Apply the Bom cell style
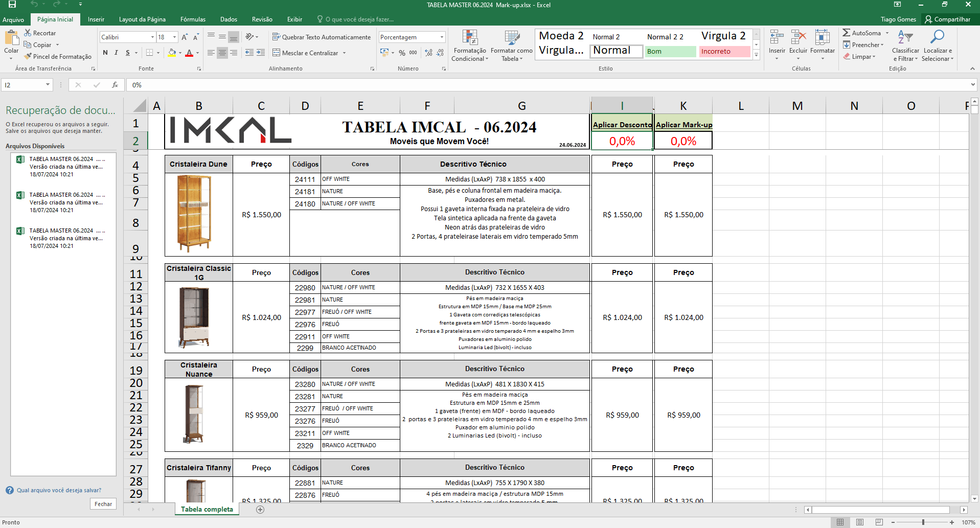Screen dimensions: 980x528 pos(670,51)
